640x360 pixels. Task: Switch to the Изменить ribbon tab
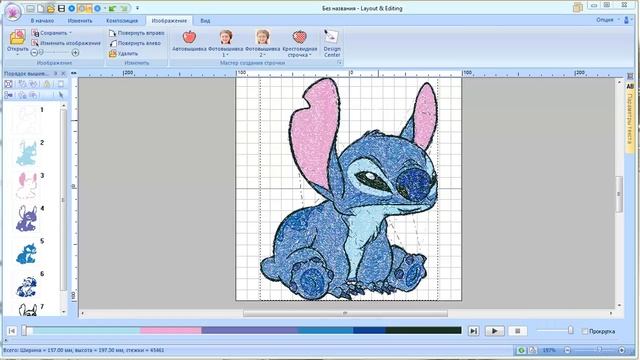pyautogui.click(x=80, y=20)
